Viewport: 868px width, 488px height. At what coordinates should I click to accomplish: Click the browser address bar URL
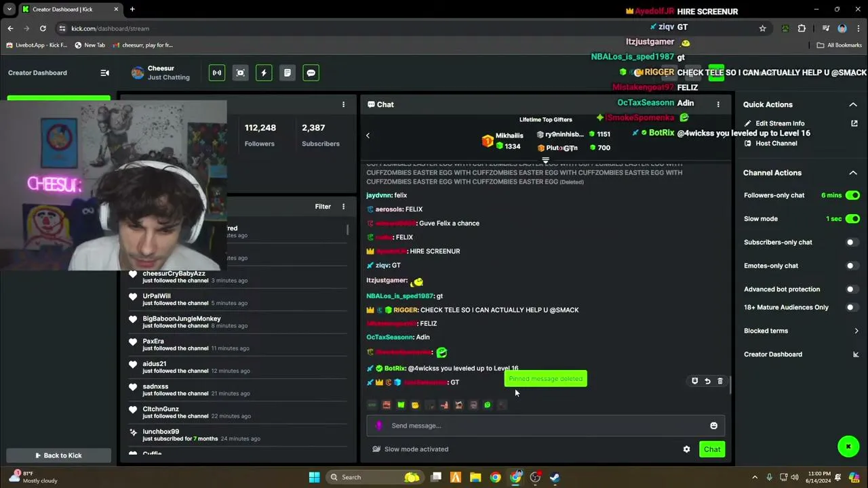110,28
